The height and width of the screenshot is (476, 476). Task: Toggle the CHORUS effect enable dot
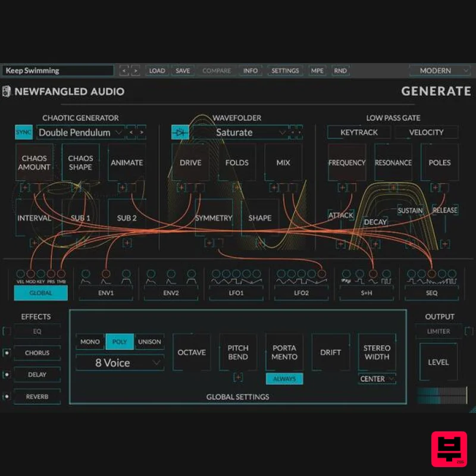6,353
